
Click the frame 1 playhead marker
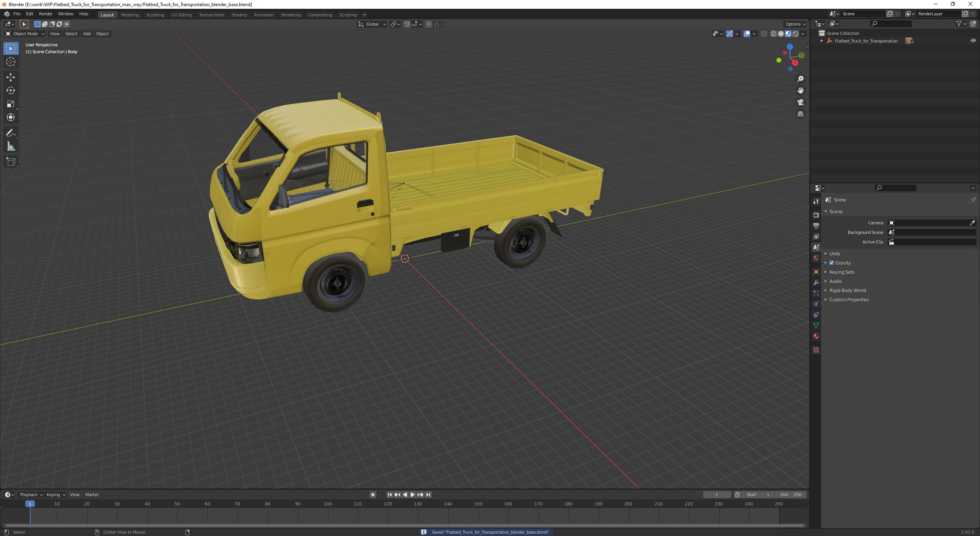click(30, 504)
